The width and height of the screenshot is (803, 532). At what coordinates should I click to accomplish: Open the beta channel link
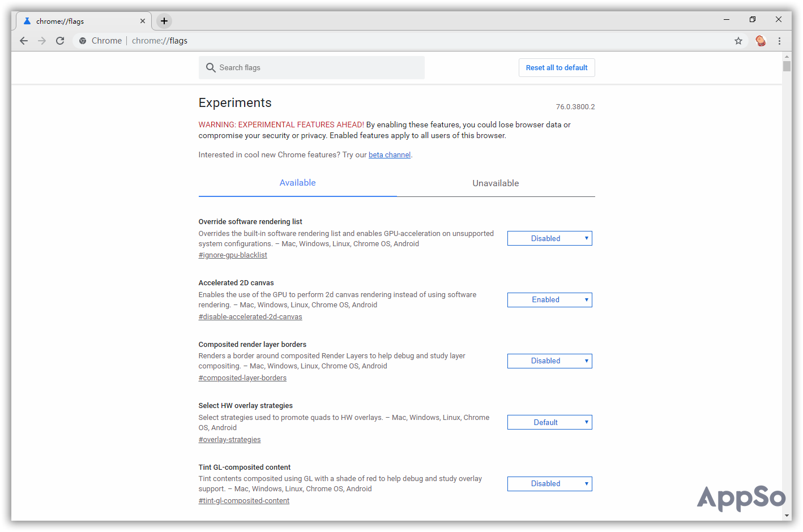coord(390,155)
